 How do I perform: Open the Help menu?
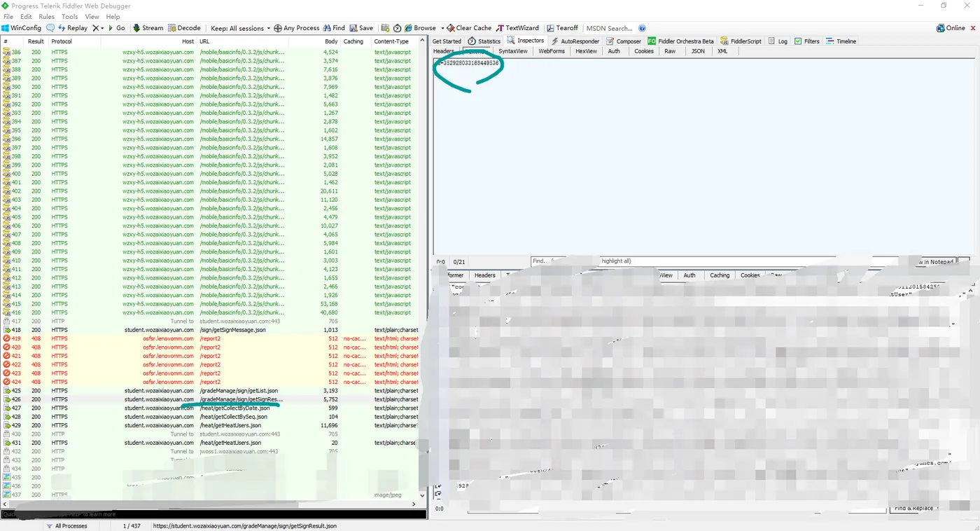pyautogui.click(x=113, y=16)
